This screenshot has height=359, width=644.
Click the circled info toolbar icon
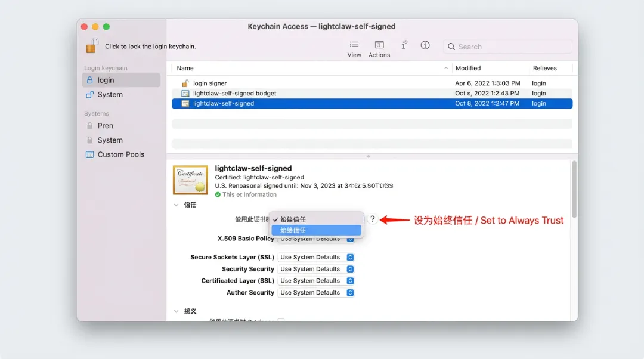(425, 45)
